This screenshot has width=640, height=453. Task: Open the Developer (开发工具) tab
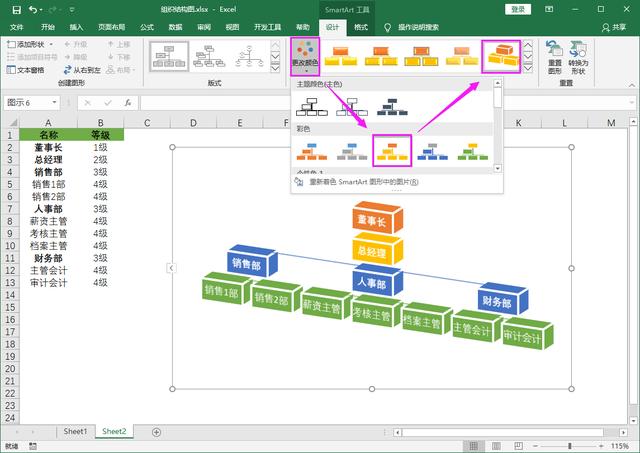(x=268, y=27)
